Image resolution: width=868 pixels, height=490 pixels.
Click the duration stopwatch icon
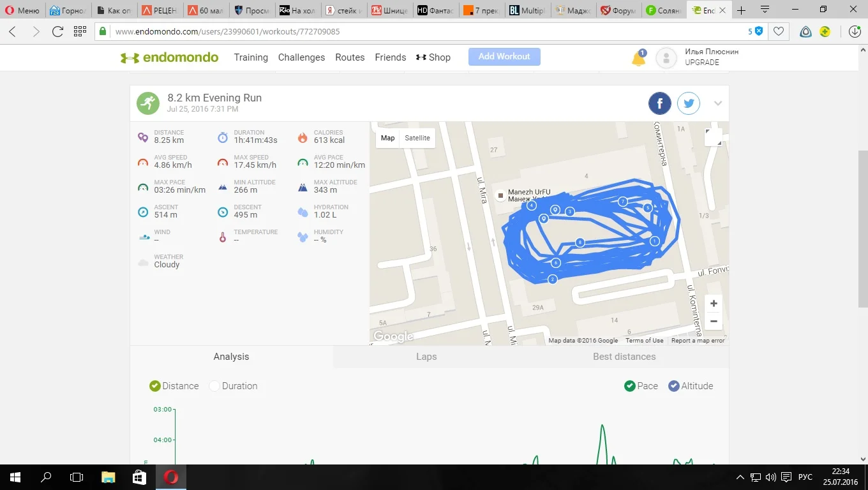click(223, 137)
